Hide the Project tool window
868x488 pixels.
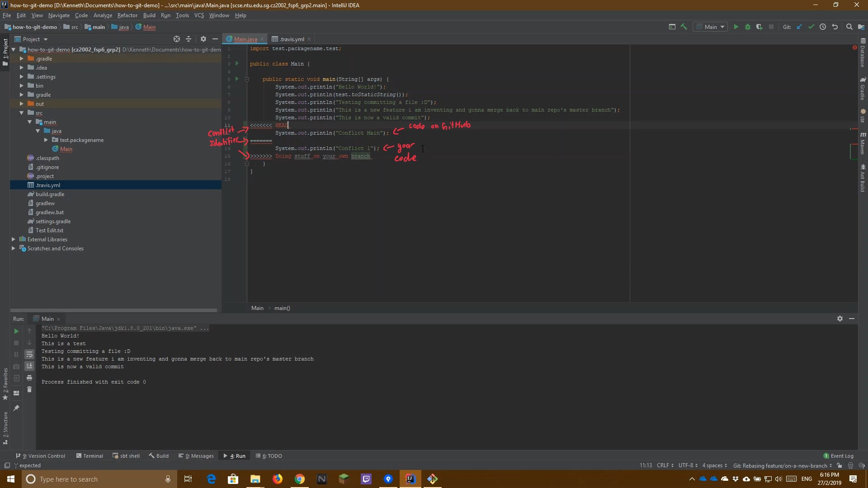coord(215,39)
